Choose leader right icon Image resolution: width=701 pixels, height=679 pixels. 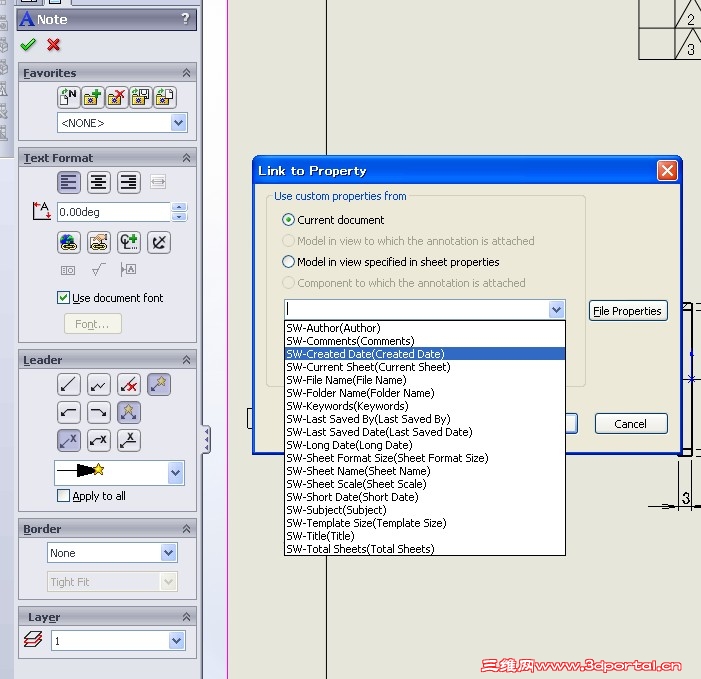(99, 412)
